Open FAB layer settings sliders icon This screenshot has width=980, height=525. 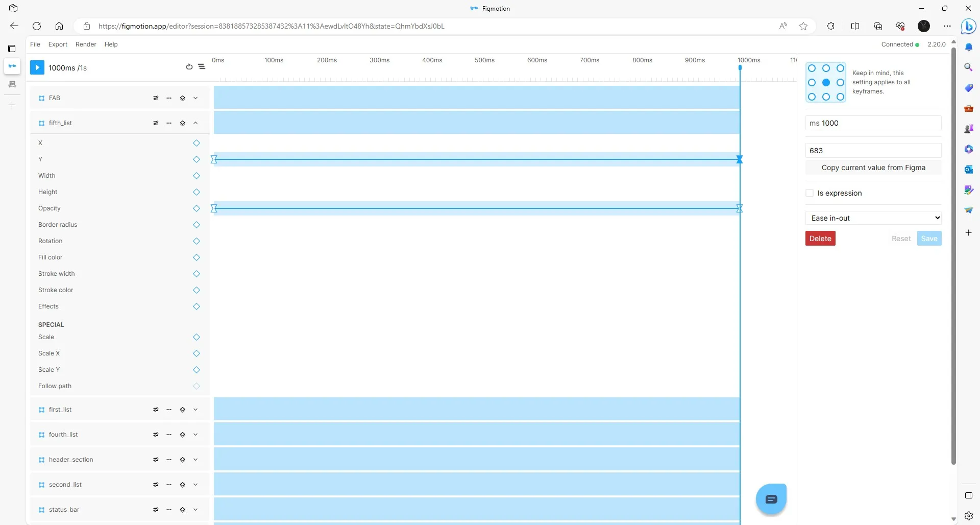click(x=156, y=98)
